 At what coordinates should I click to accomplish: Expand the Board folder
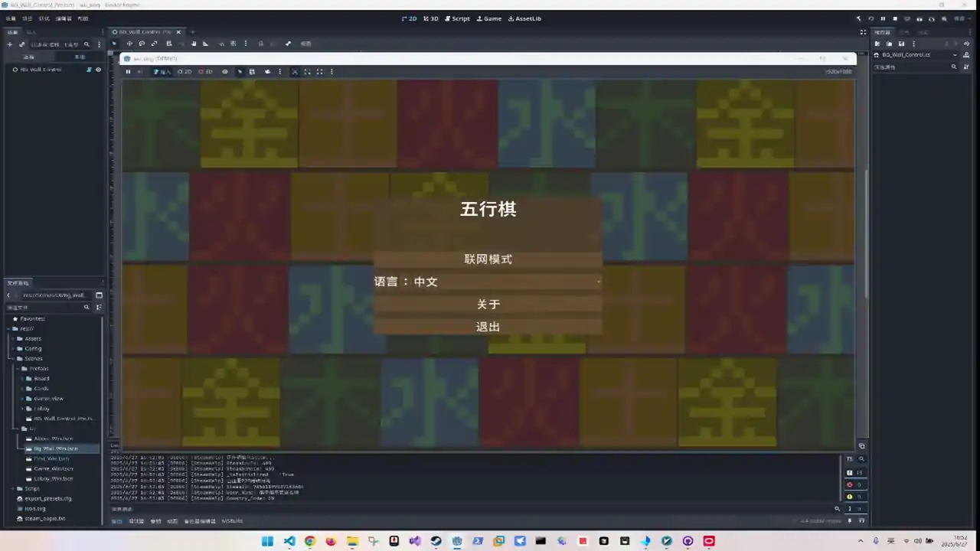[x=23, y=378]
